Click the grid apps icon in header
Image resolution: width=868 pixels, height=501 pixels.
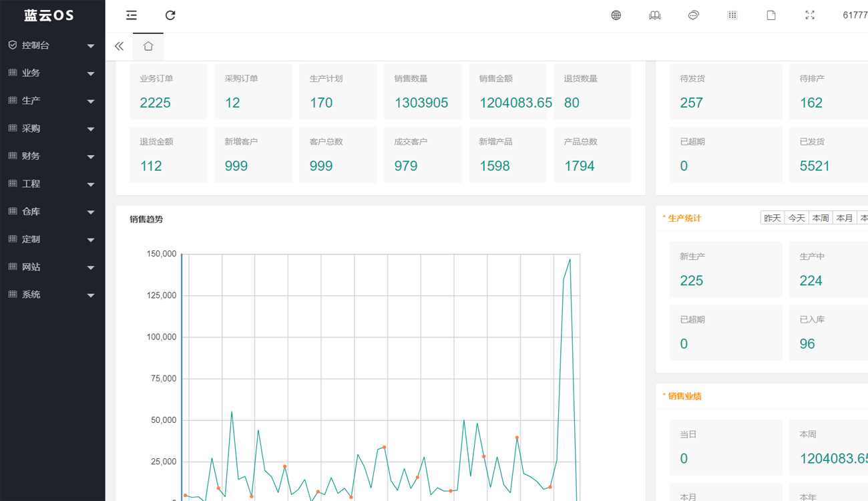[x=732, y=15]
